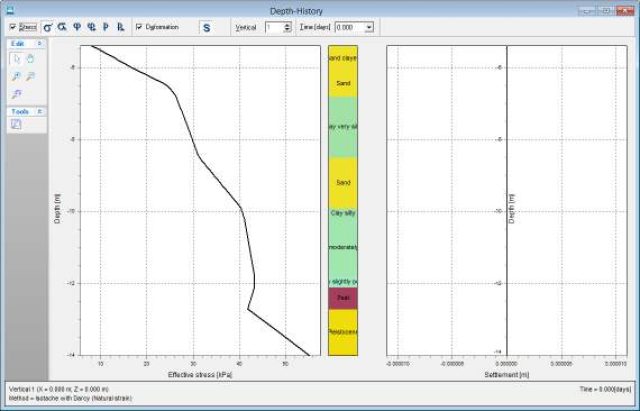Click the chart tool icon in Tools panel

click(16, 124)
